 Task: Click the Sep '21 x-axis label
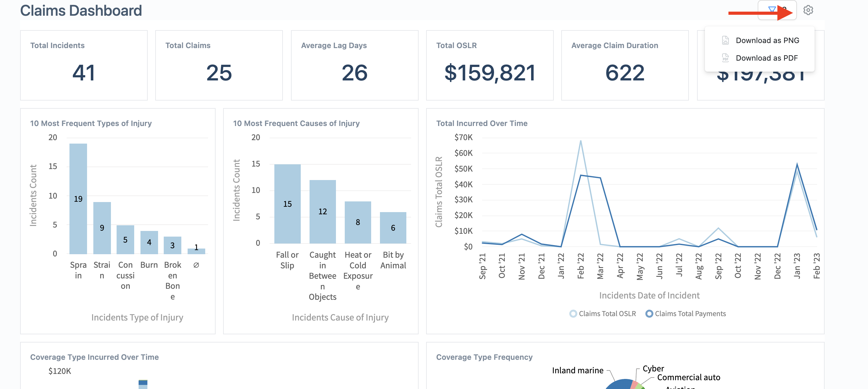point(482,266)
